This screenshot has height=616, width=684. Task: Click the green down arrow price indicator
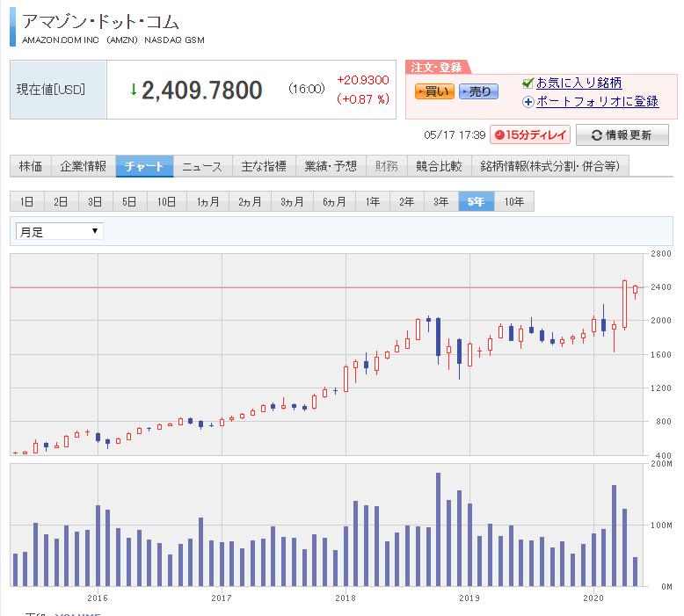[x=134, y=90]
